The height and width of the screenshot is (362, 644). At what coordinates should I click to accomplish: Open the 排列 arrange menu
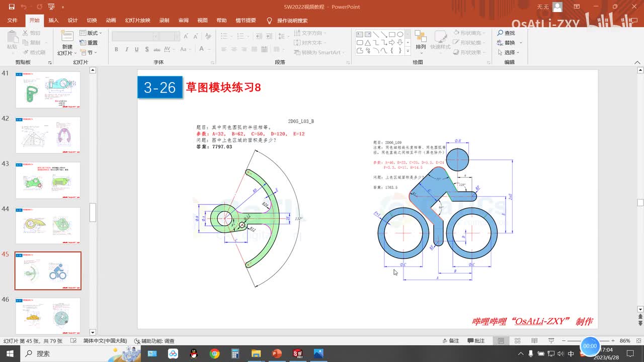421,41
